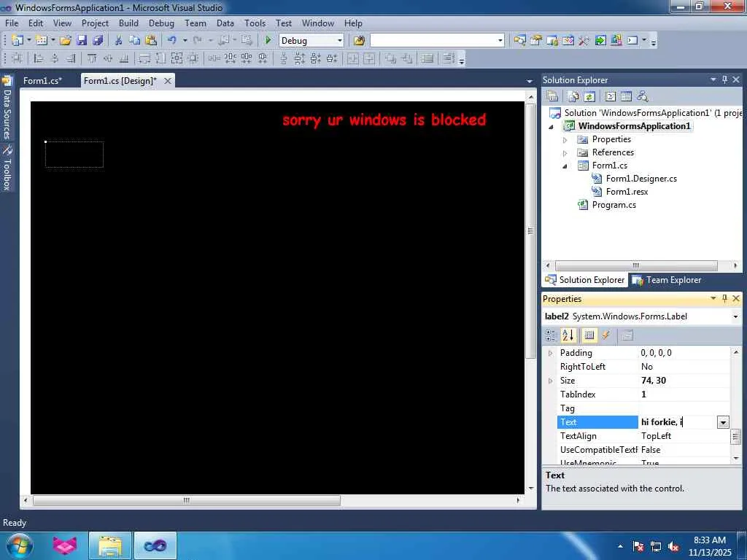
Task: Click the Find in Files icon
Action: (359, 41)
